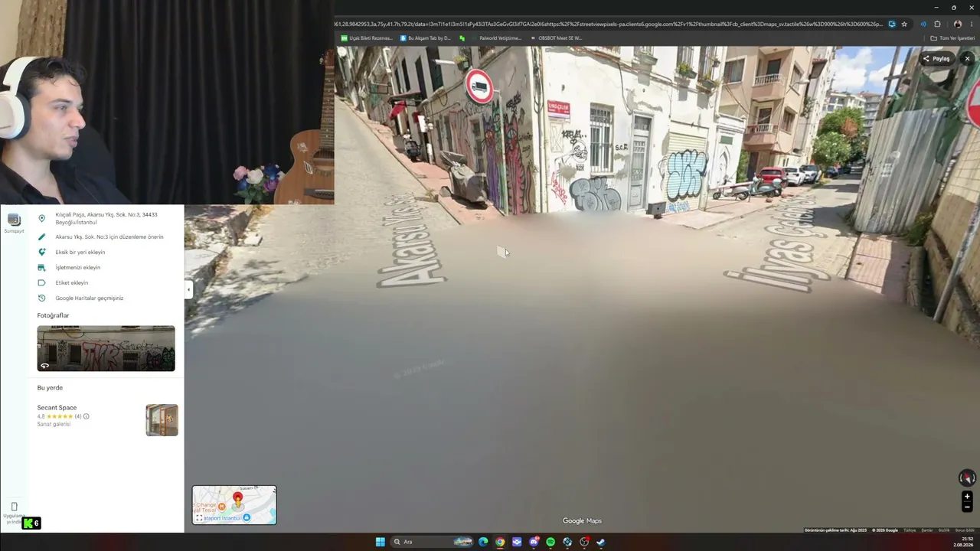Open the Windows Start menu

coord(381,542)
